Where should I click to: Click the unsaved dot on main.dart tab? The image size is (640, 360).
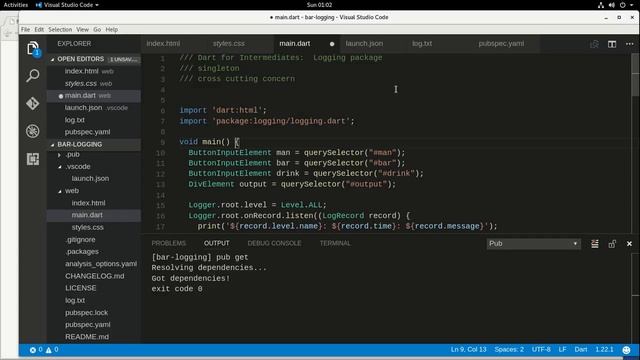332,44
